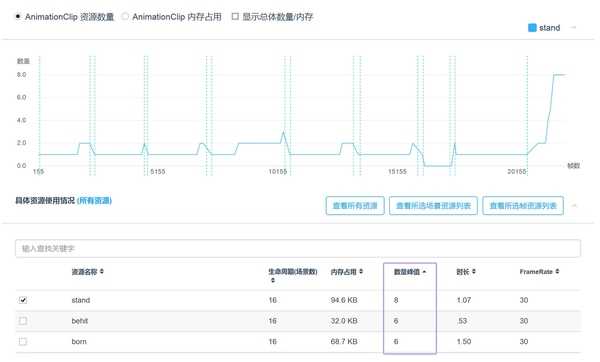Click chart x-axis label 15155

397,172
